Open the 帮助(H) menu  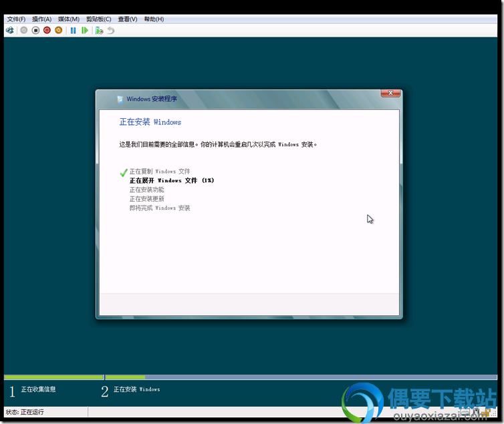click(x=154, y=19)
